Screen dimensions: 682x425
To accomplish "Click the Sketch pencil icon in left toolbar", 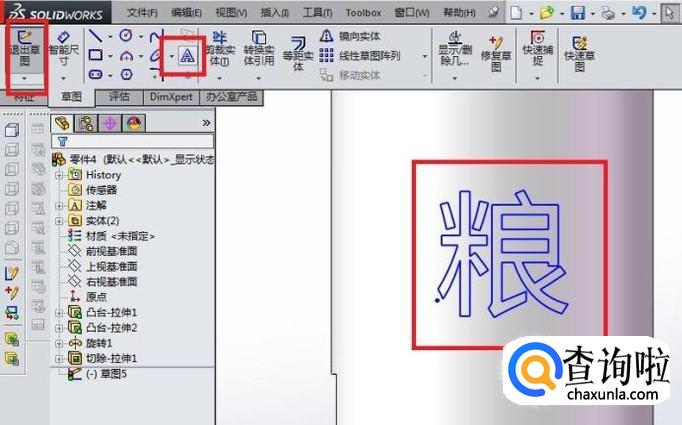I will coord(12,273).
